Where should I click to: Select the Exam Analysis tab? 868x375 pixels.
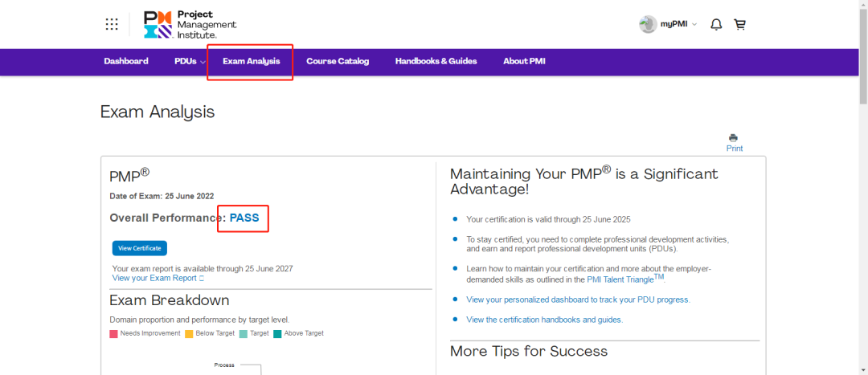[x=252, y=61]
